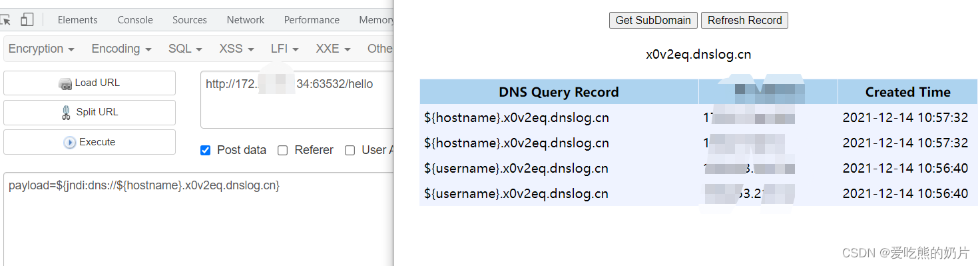Enable the User Agent checkbox
This screenshot has width=980, height=266.
(x=350, y=151)
